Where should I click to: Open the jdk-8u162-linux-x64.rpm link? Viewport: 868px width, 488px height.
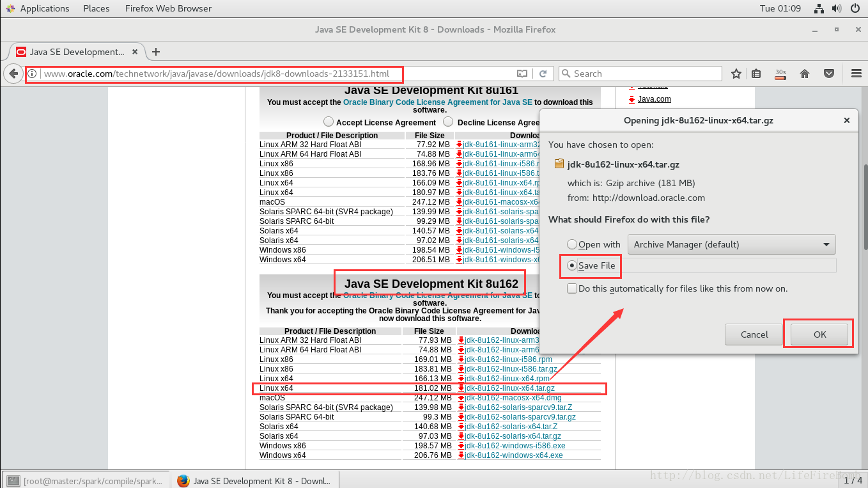[507, 379]
